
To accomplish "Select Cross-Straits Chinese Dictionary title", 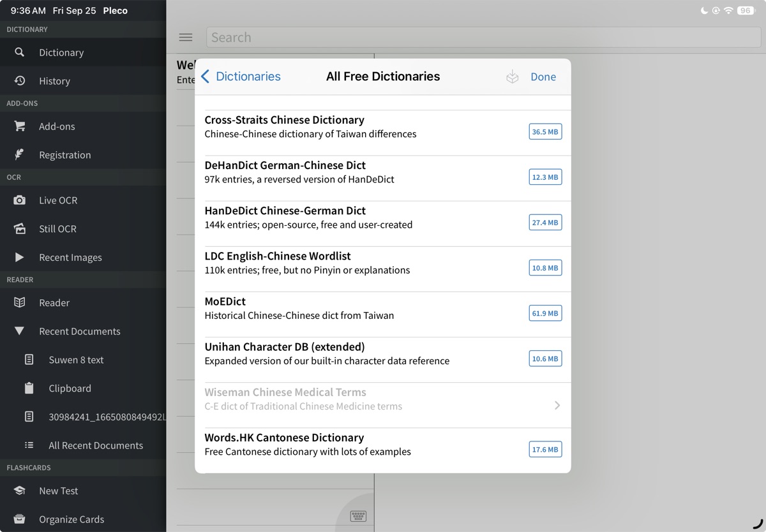I will tap(284, 120).
